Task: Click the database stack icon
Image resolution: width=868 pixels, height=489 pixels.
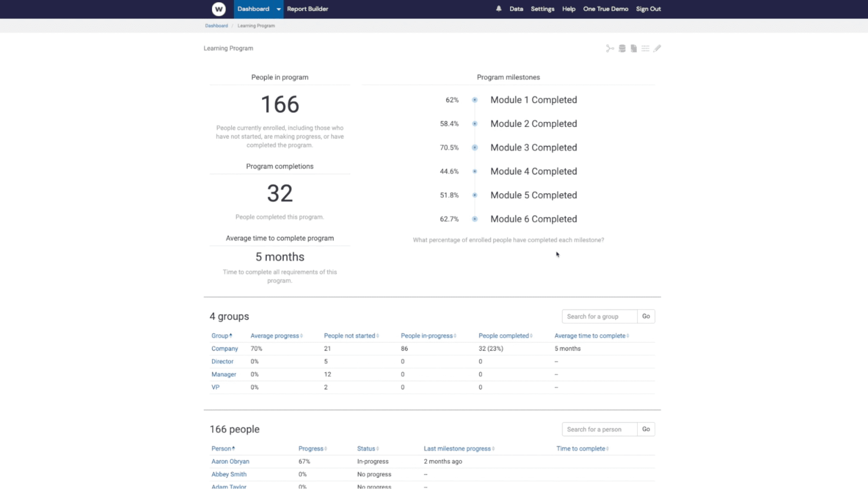Action: [x=622, y=49]
